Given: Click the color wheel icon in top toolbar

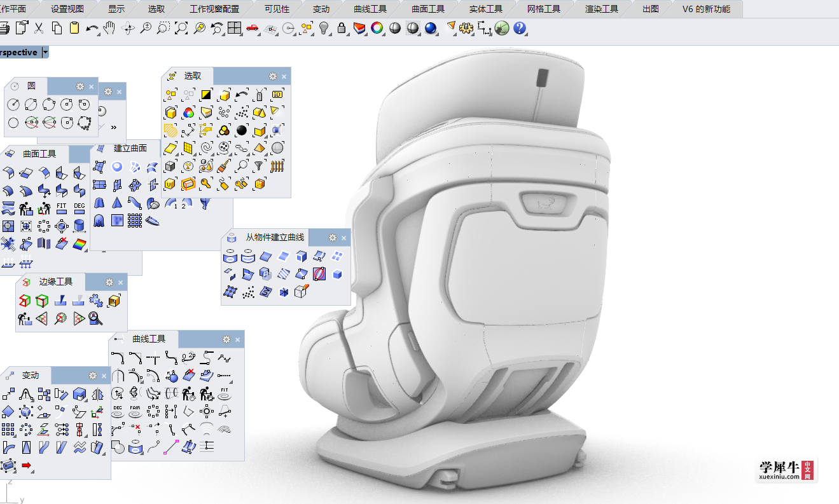Looking at the screenshot, I should point(377,28).
